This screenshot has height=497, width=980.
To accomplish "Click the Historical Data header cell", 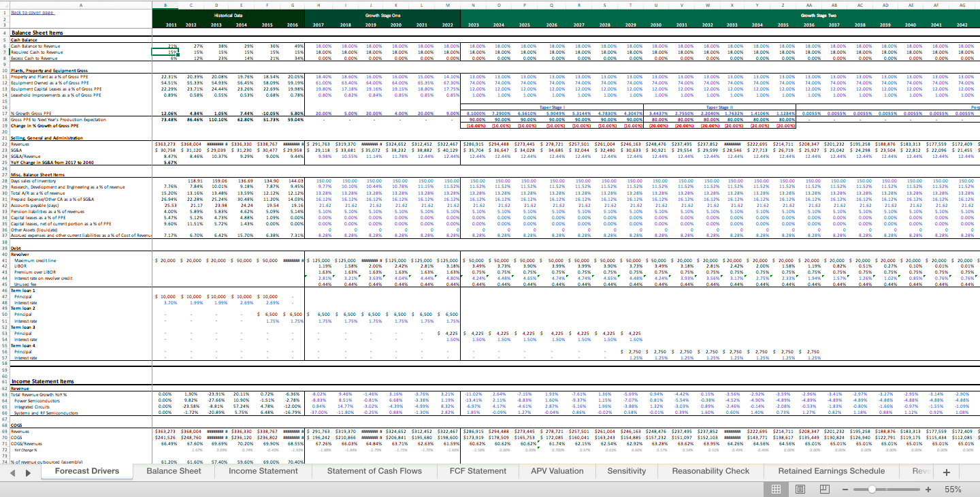I will 228,14.
